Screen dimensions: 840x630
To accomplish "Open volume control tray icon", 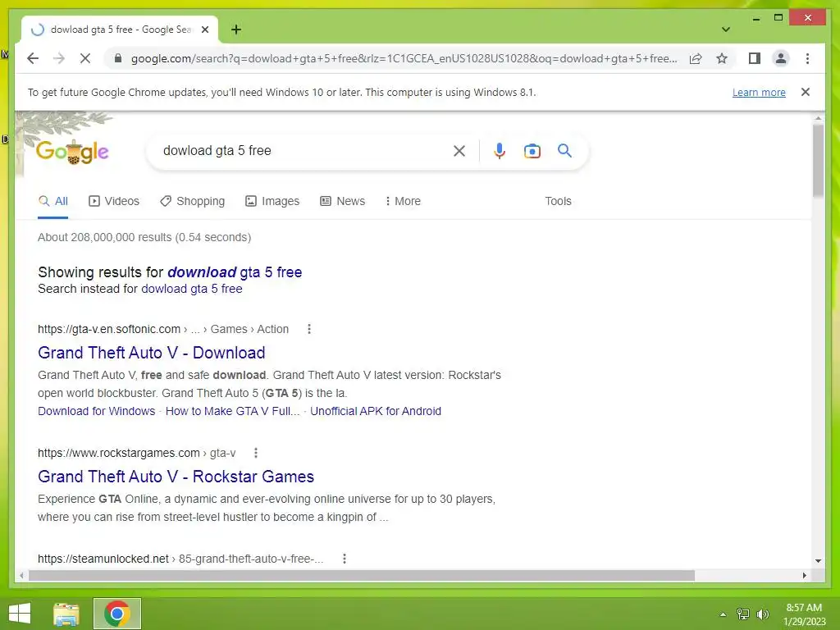I will pos(763,614).
